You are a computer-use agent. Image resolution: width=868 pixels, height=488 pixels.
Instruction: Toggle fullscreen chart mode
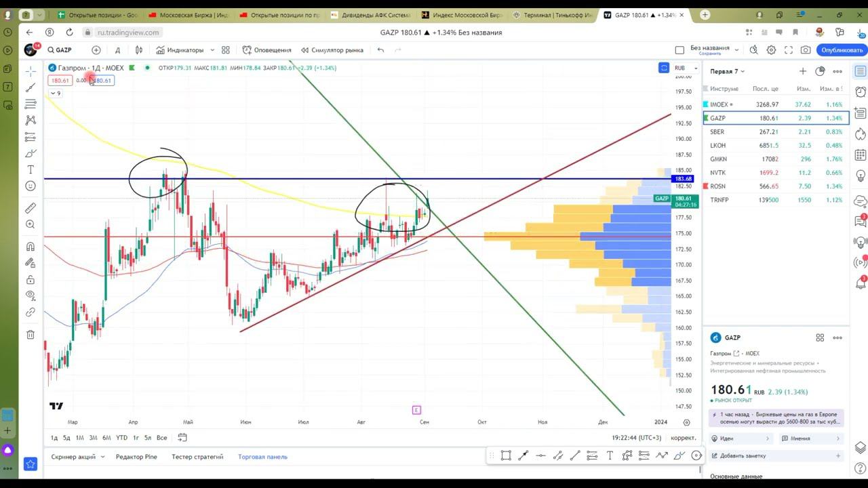[x=789, y=50]
